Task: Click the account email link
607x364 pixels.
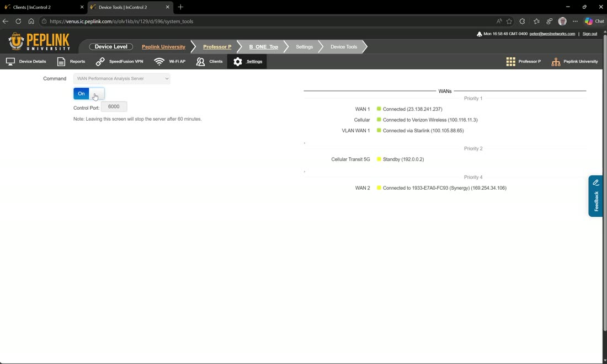Action: coord(552,34)
